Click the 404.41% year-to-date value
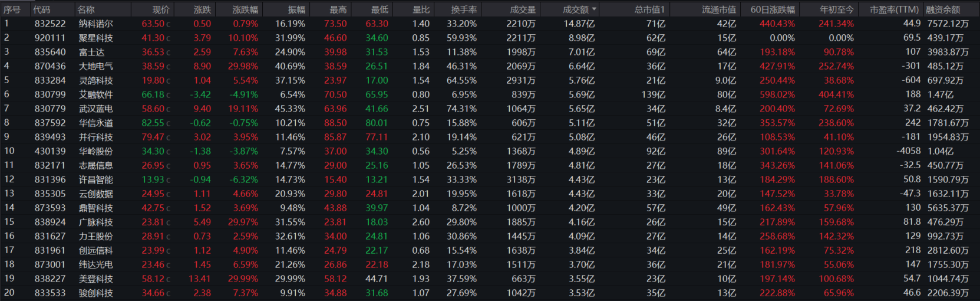 [x=836, y=94]
